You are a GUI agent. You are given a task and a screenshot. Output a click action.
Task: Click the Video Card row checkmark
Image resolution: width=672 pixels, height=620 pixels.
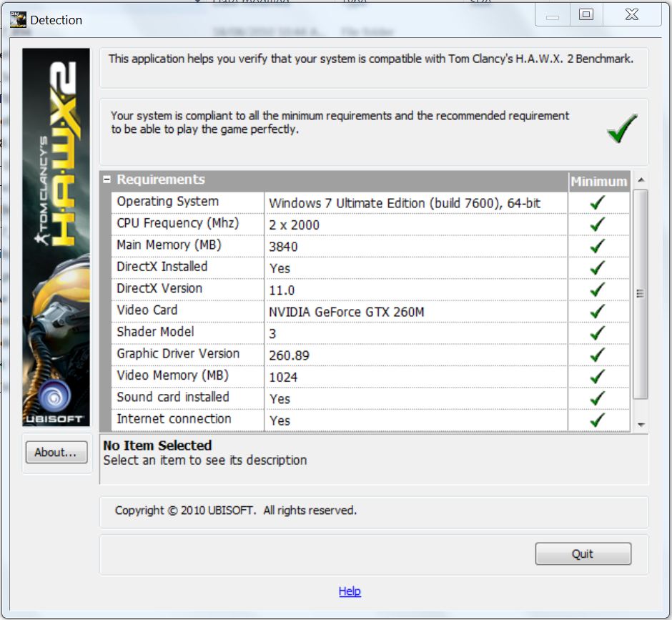[598, 311]
